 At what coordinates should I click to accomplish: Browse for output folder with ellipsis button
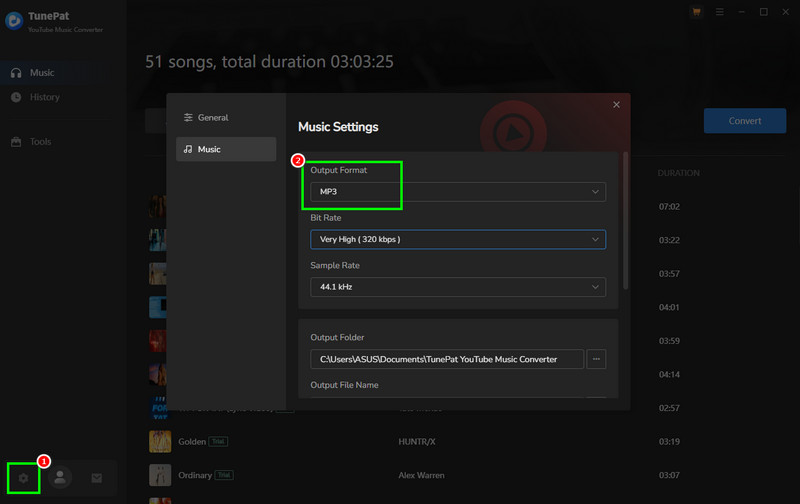coord(596,359)
